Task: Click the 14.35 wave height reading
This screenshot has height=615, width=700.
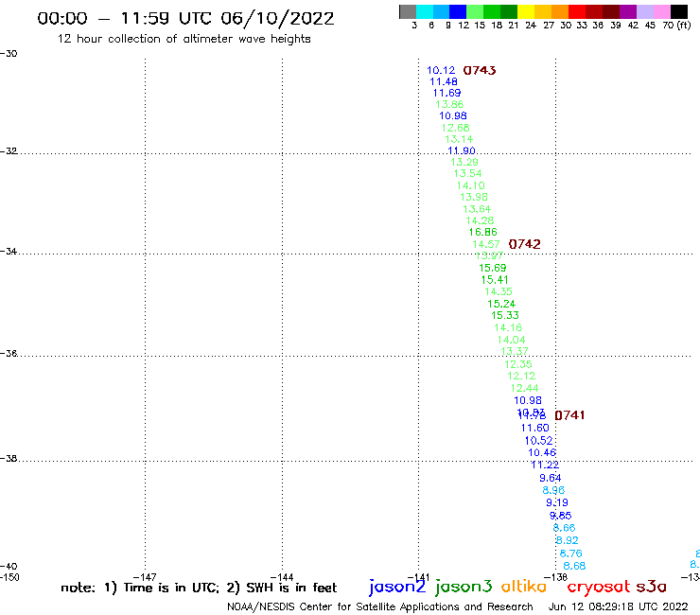Action: (499, 291)
